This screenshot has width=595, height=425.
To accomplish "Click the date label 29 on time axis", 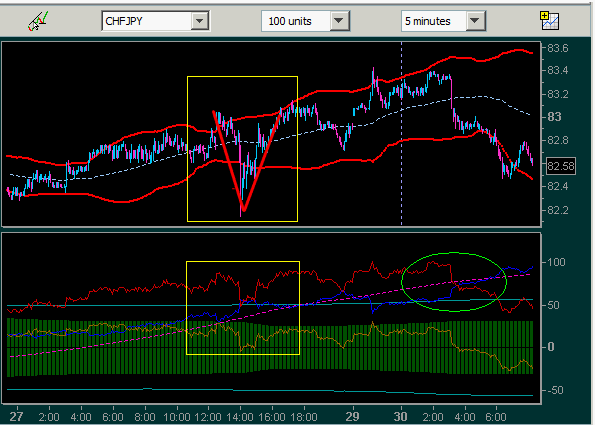I will [353, 416].
